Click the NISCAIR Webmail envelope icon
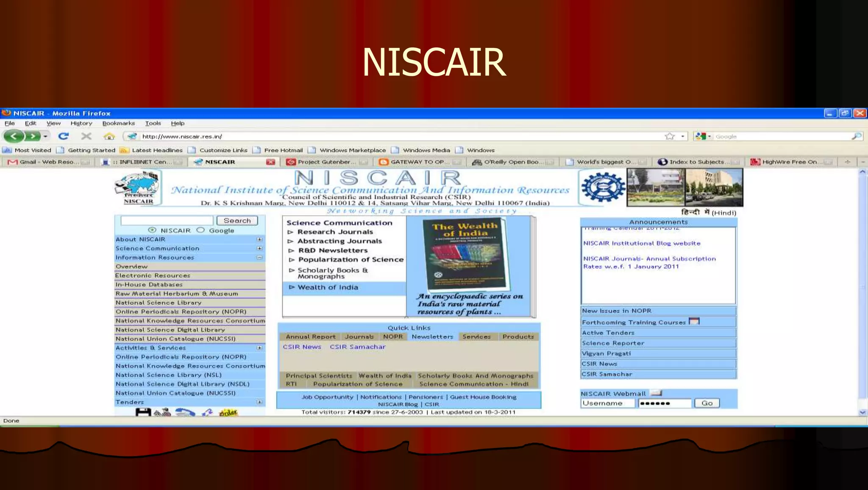 tap(657, 393)
